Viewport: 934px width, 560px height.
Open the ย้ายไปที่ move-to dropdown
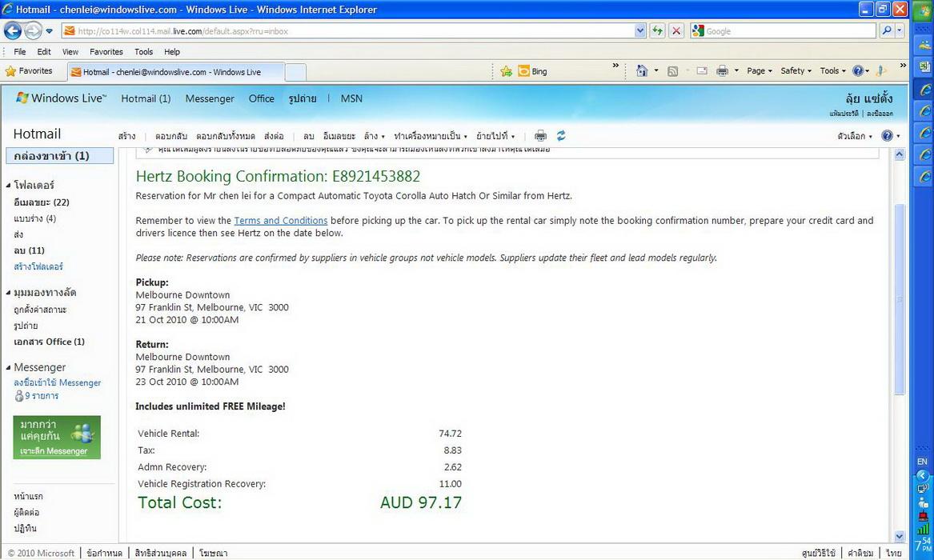tap(495, 136)
